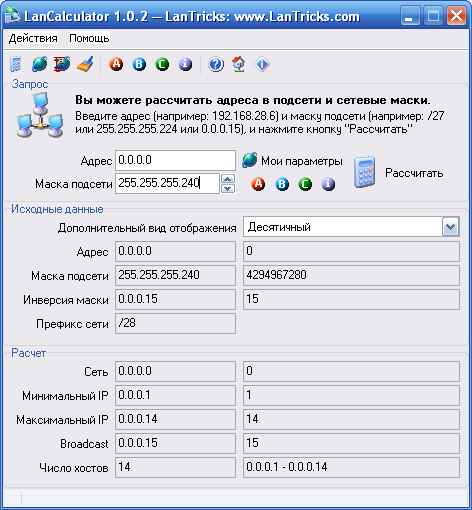This screenshot has height=510, width=472.
Task: Click the source data Адрес field 0.0.0.0
Action: pyautogui.click(x=175, y=251)
